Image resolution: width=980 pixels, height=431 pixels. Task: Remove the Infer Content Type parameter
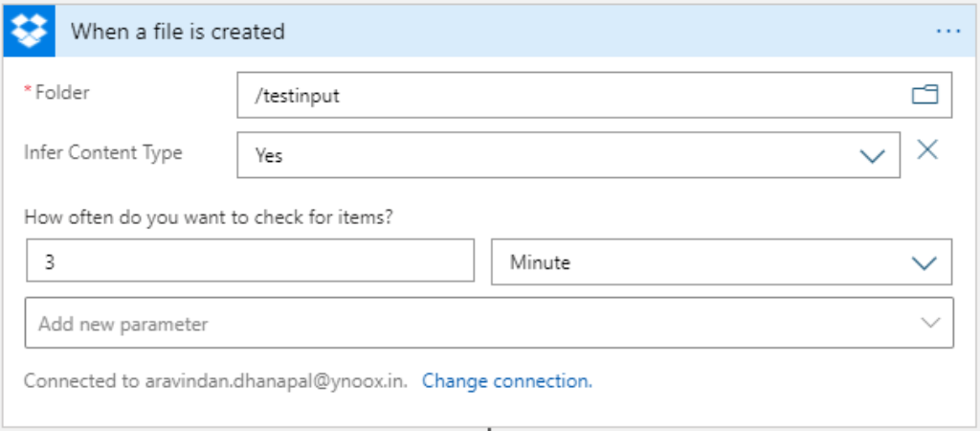926,149
